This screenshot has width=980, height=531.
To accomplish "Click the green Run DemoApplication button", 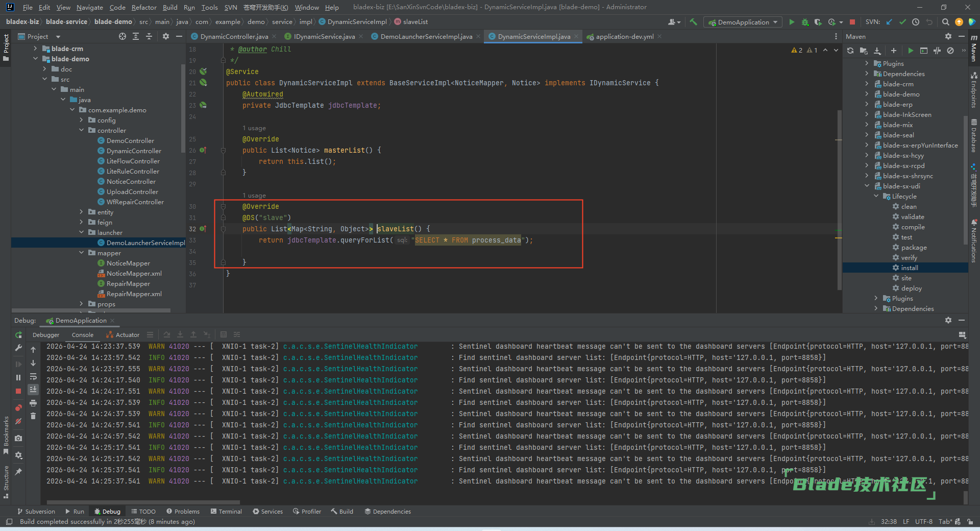I will 792,22.
